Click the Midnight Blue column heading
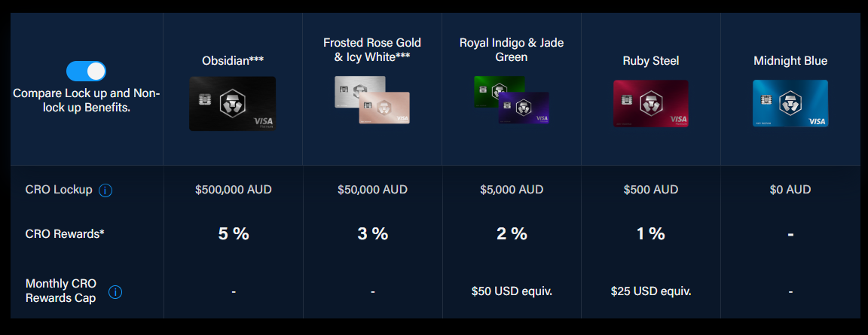Viewport: 868px width, 335px height. coord(790,61)
